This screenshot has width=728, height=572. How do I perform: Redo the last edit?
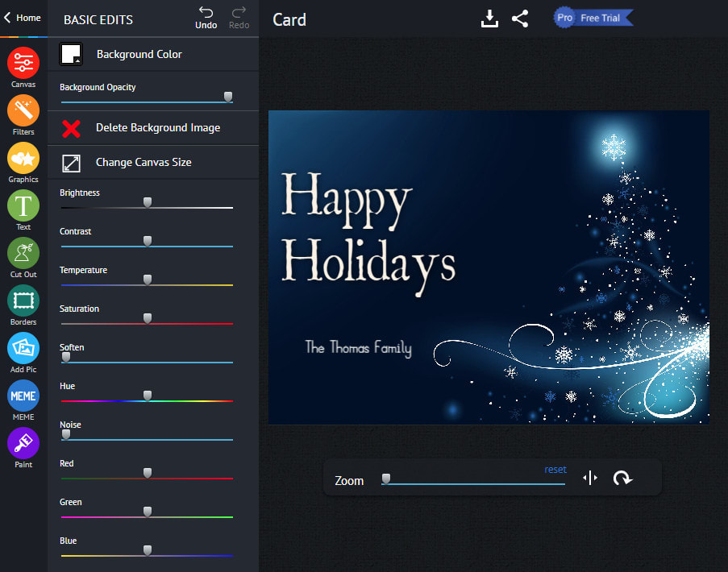click(239, 18)
